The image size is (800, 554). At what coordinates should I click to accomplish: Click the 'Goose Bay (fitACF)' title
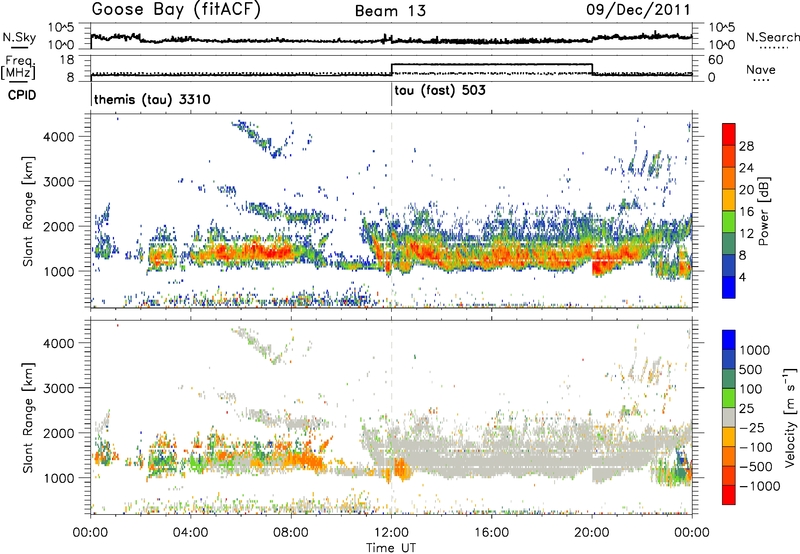pyautogui.click(x=176, y=10)
